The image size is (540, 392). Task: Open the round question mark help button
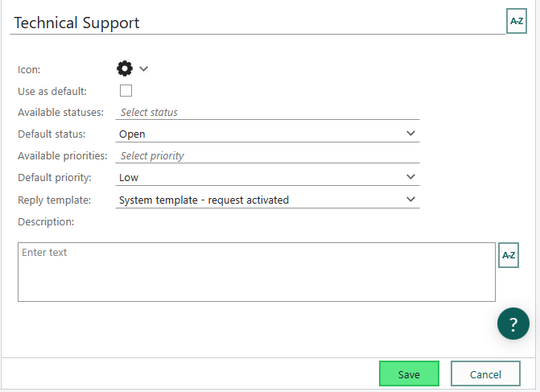pyautogui.click(x=513, y=324)
